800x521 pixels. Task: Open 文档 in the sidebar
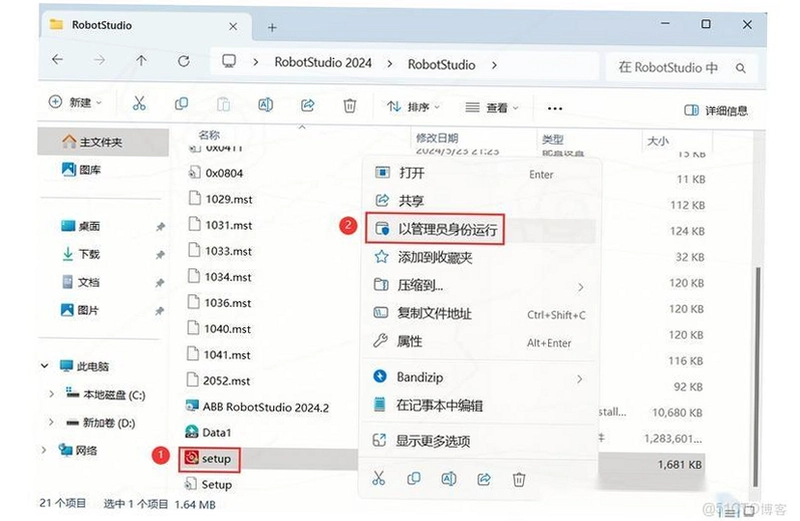[80, 282]
